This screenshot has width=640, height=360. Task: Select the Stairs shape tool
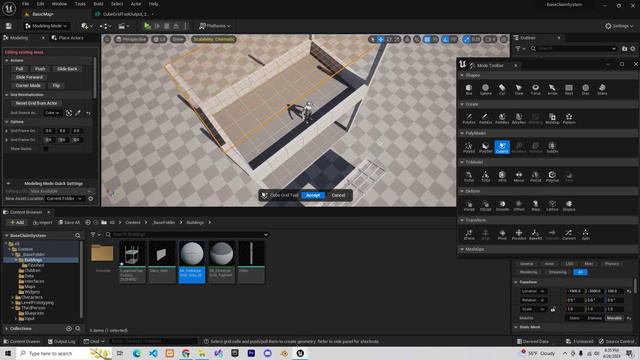[602, 90]
